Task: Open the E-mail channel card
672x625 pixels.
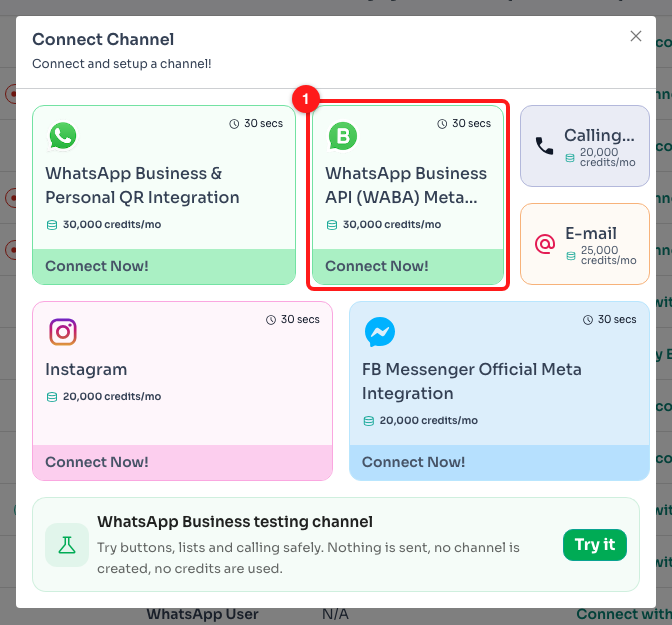Action: click(585, 244)
